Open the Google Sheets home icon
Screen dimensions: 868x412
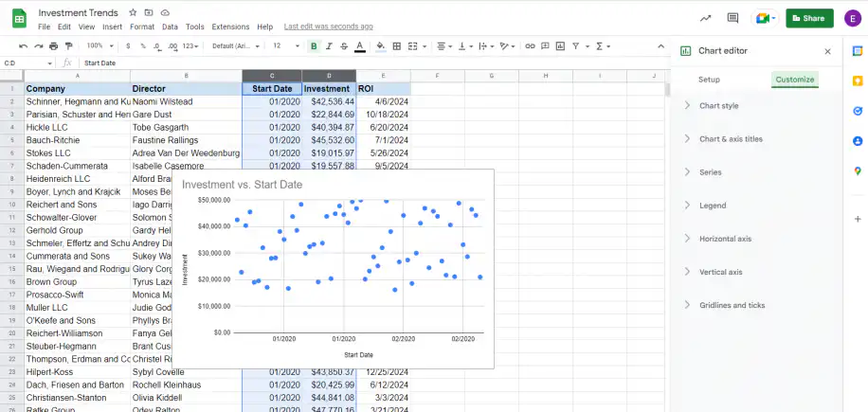tap(19, 19)
